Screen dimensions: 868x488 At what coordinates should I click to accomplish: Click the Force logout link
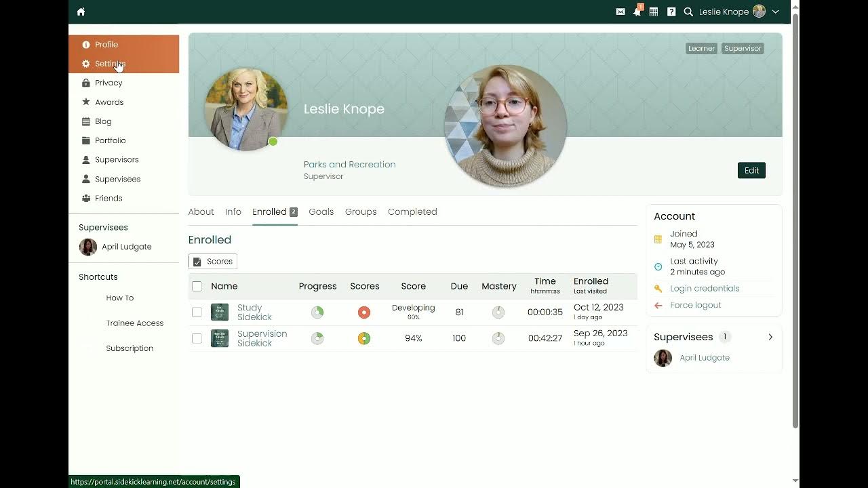[696, 305]
